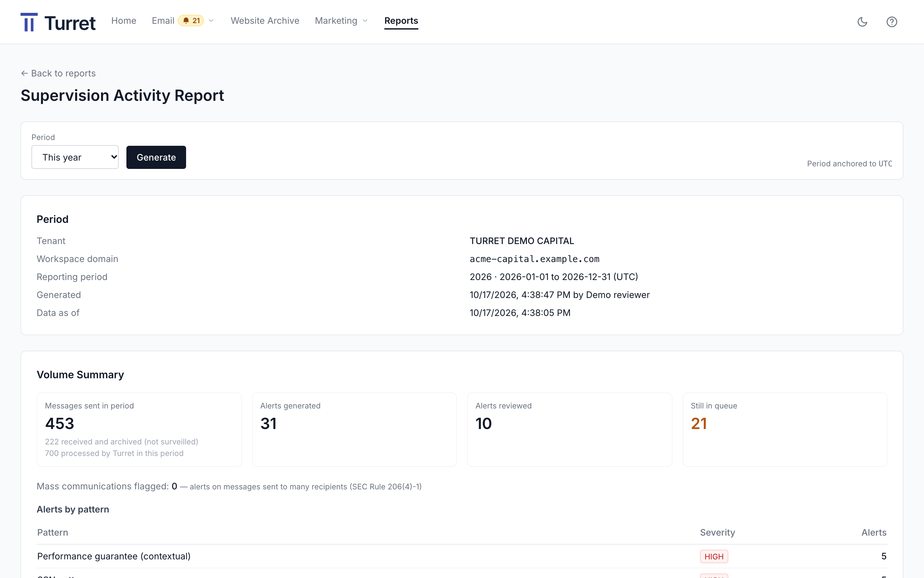Click the Alerts column header

coord(874,532)
